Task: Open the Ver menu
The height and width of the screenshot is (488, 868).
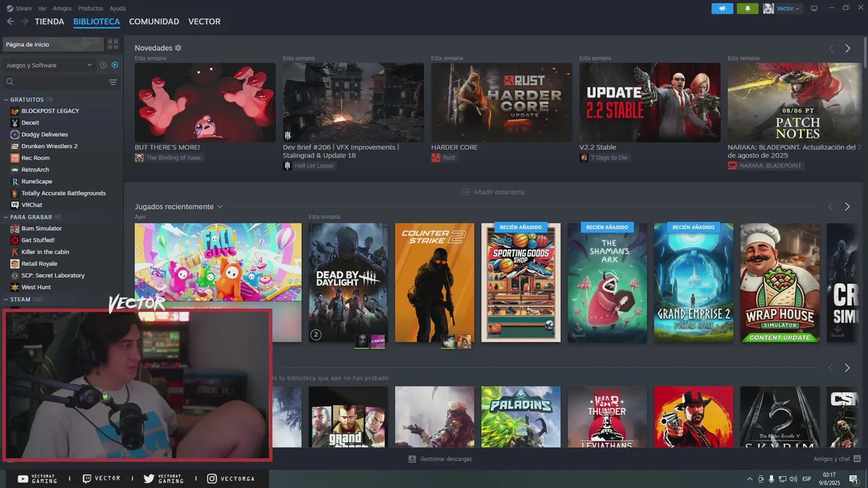Action: [42, 8]
